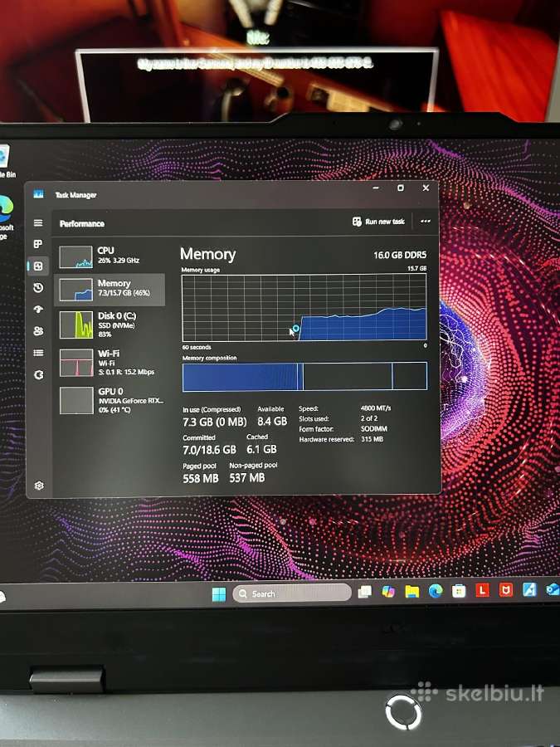Open Microsoft Edge desktop shortcut
This screenshot has height=747, width=560.
click(6, 217)
